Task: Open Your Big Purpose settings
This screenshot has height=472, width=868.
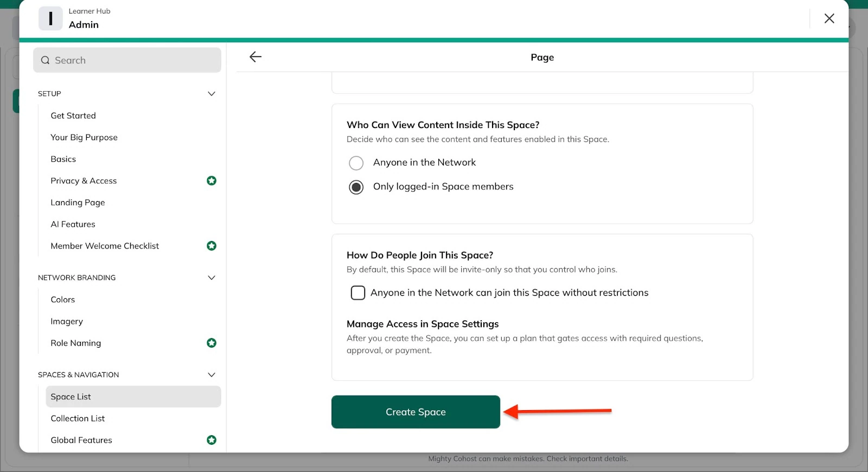Action: [x=84, y=137]
